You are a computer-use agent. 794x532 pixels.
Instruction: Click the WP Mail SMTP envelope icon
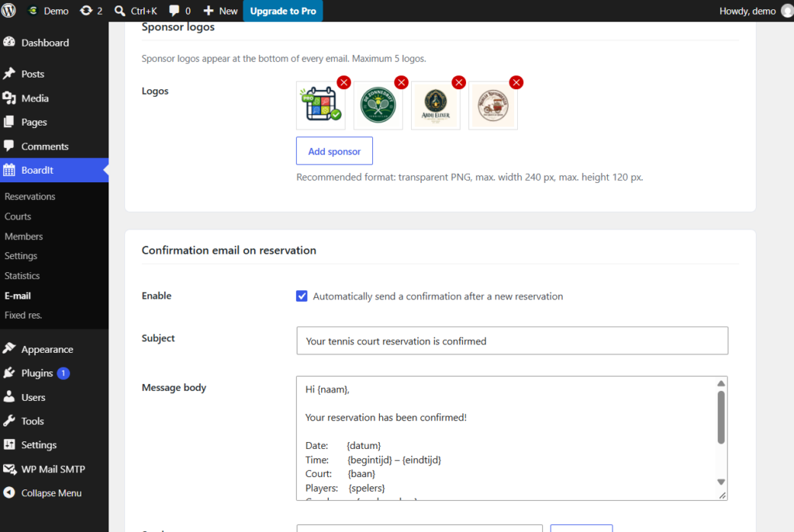click(x=9, y=468)
